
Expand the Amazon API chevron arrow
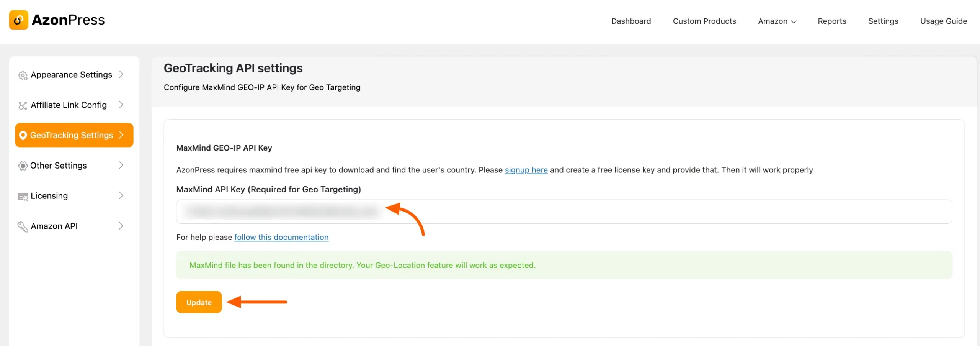click(121, 226)
